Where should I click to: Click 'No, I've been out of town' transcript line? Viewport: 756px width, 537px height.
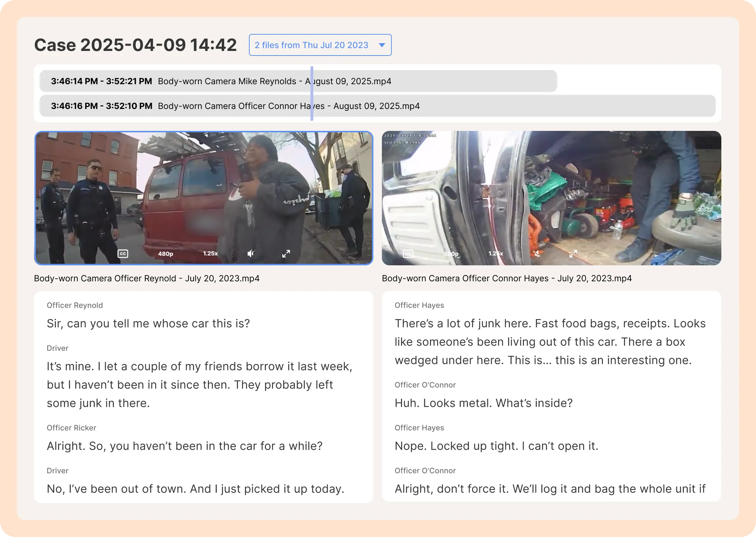[196, 489]
